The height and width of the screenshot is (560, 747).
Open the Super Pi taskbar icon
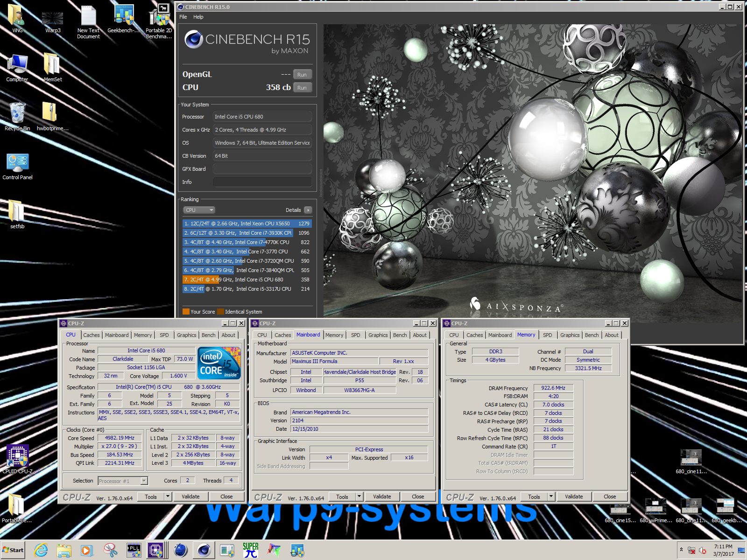click(x=251, y=550)
